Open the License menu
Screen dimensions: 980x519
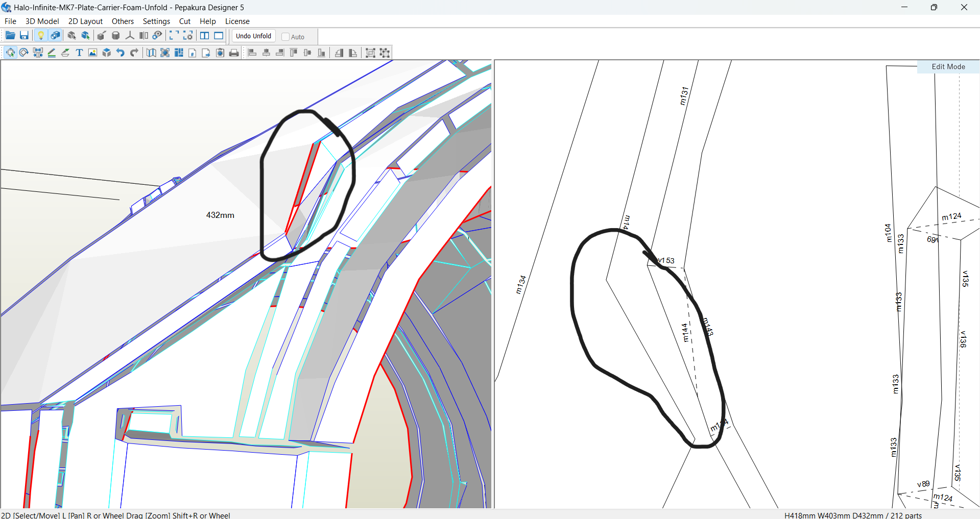237,21
